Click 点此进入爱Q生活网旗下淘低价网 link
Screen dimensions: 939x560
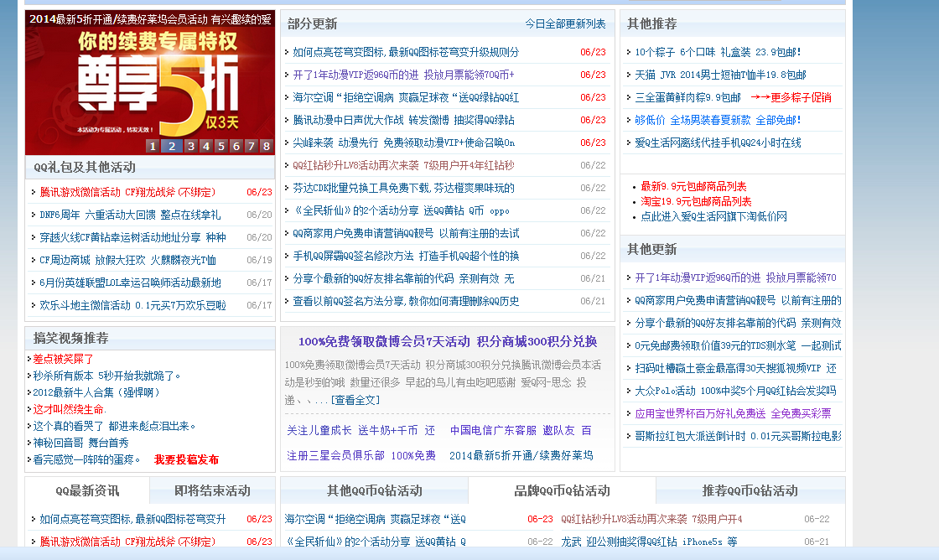click(713, 216)
